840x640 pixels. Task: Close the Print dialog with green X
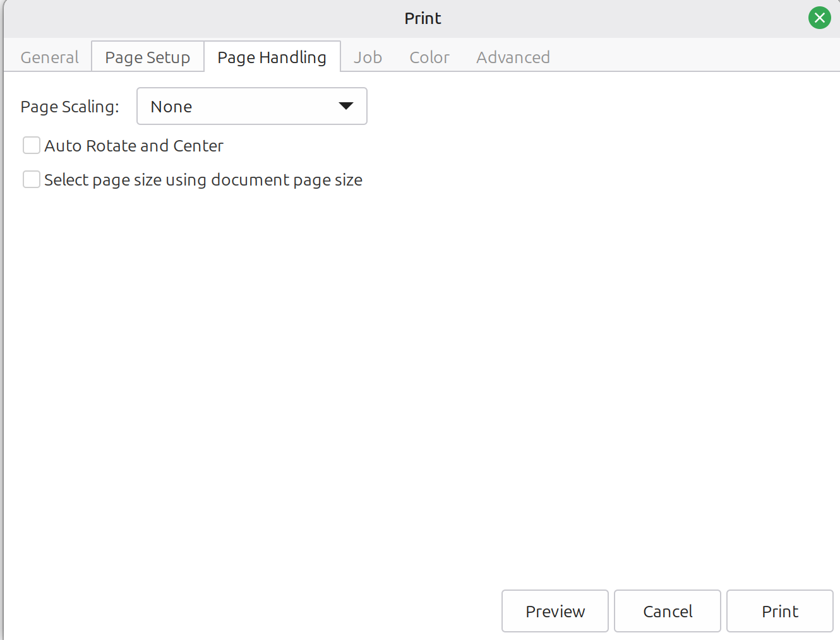pos(820,18)
